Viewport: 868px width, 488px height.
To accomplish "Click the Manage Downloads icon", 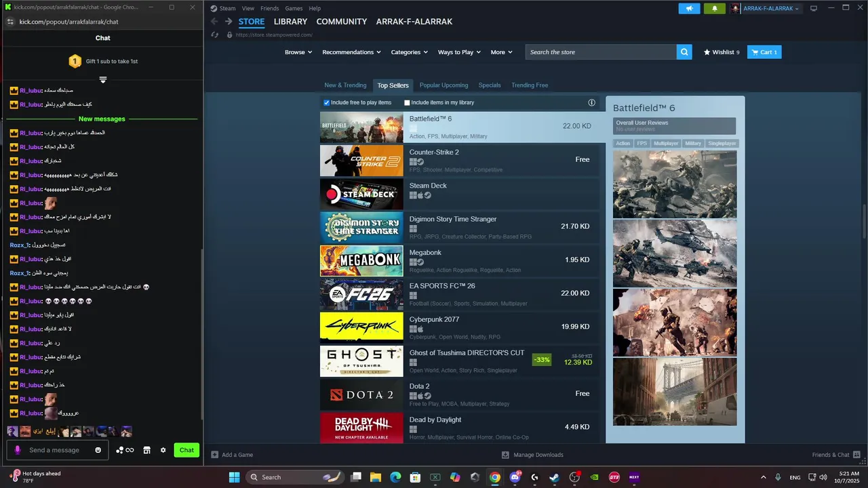I will [505, 455].
